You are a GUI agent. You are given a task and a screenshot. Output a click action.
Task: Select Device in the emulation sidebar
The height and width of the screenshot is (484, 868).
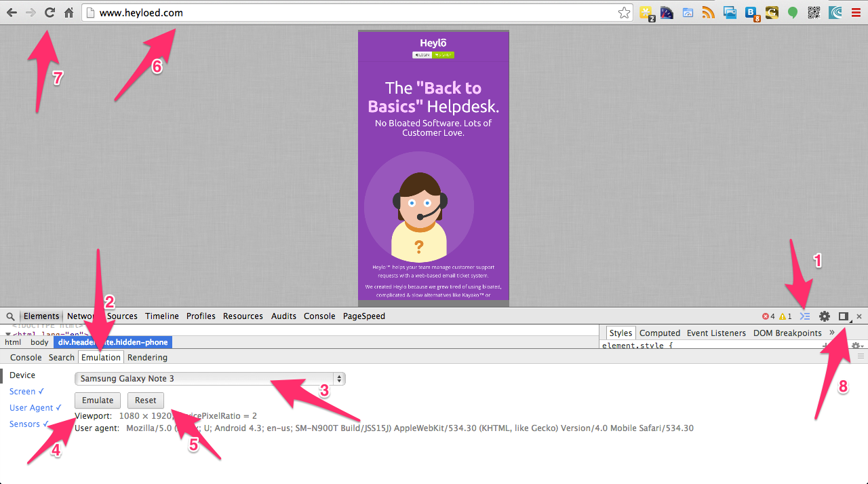click(x=22, y=375)
